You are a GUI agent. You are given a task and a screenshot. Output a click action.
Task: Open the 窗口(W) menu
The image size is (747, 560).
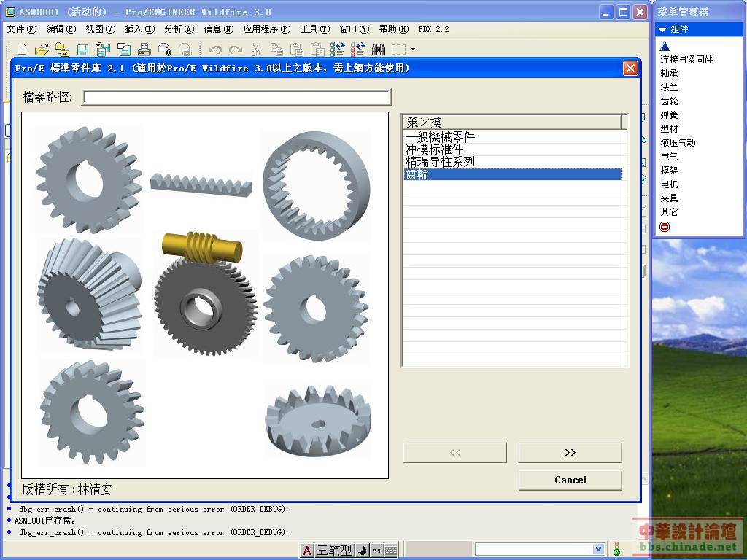(x=355, y=29)
